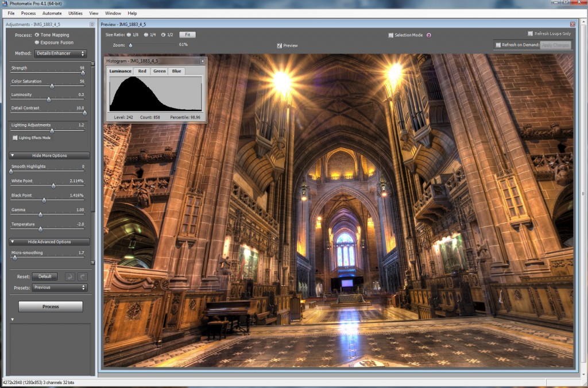The image size is (588, 388).
Task: Switch to the Red histogram tab
Action: (x=142, y=71)
